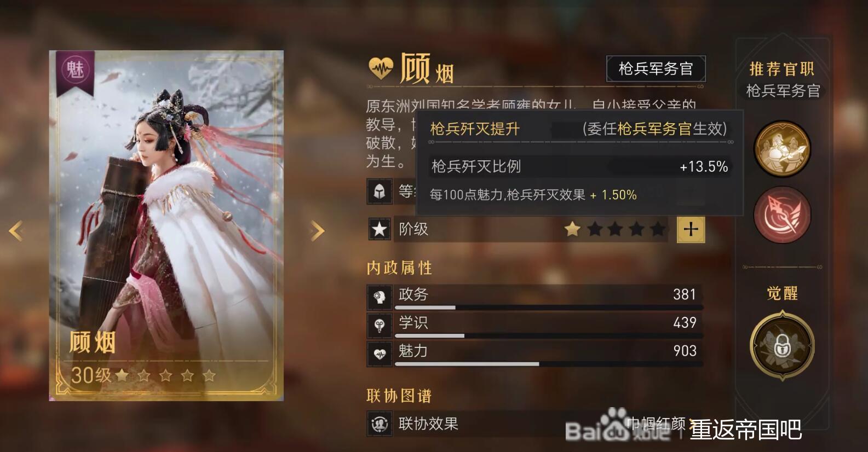
Task: Go to the previous hero with left arrow
Action: click(16, 230)
